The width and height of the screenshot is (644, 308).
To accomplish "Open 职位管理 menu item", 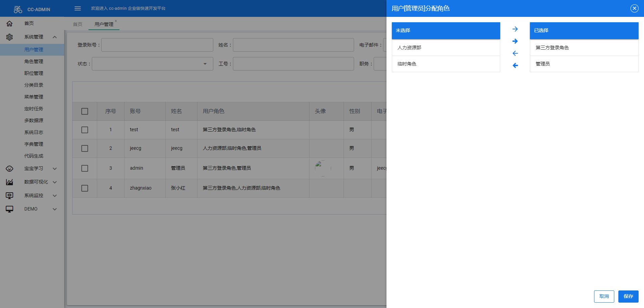I will click(x=32, y=73).
